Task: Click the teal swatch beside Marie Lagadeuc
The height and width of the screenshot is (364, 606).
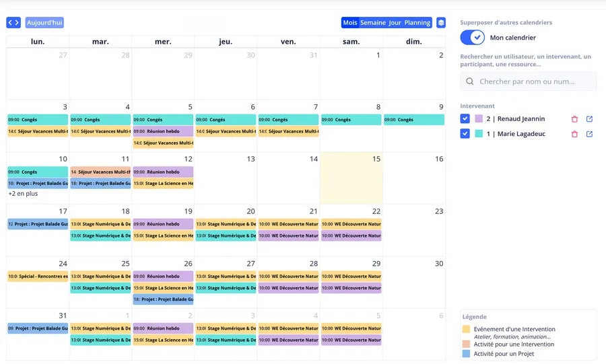Action: pos(479,134)
